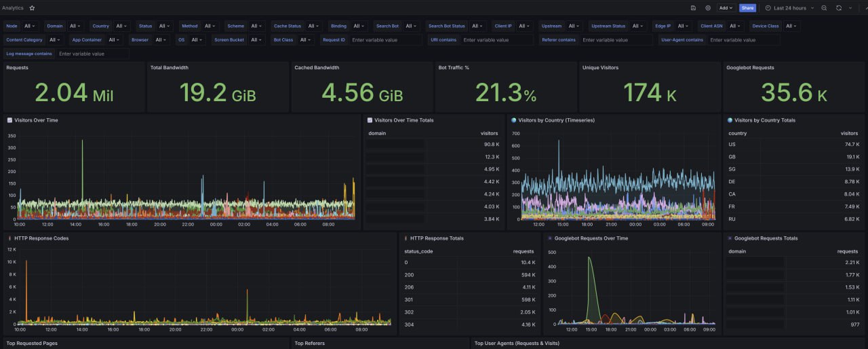Viewport: 868px width, 349px height.
Task: Open the refresh interval dropdown arrow
Action: pos(850,8)
